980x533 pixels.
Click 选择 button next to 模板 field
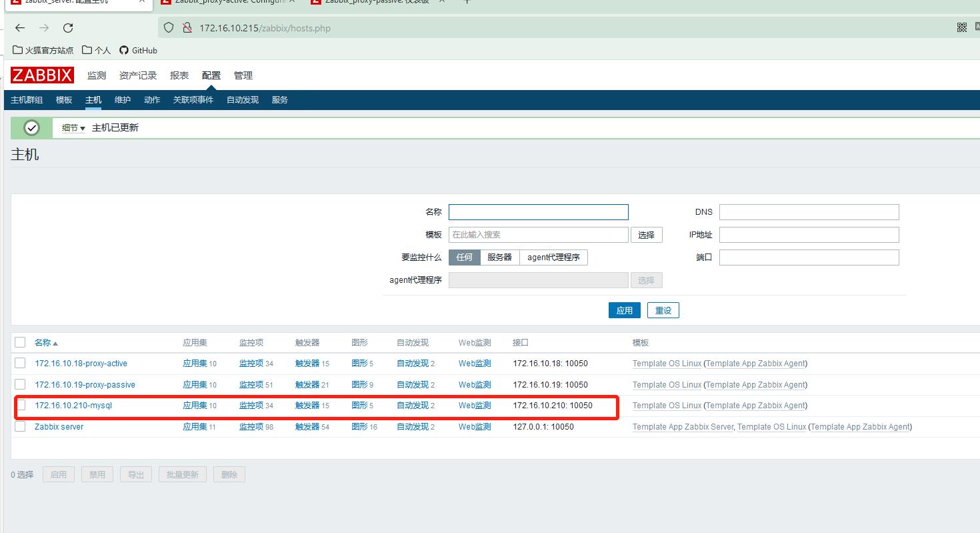click(x=647, y=235)
